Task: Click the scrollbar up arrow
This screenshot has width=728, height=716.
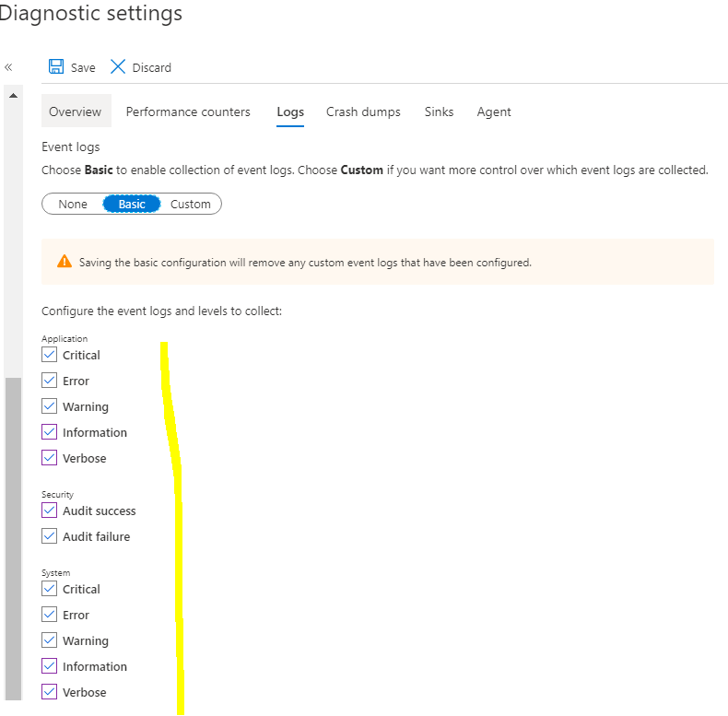Action: [x=14, y=96]
